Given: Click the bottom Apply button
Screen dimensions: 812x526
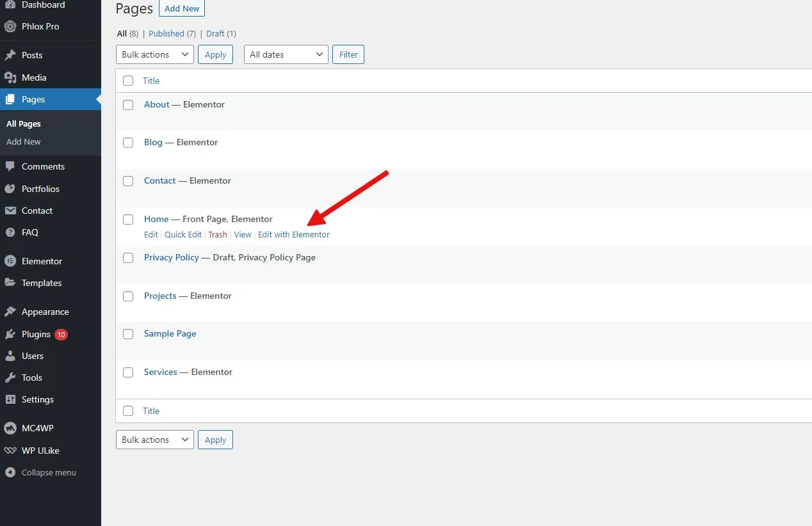Looking at the screenshot, I should coord(215,440).
